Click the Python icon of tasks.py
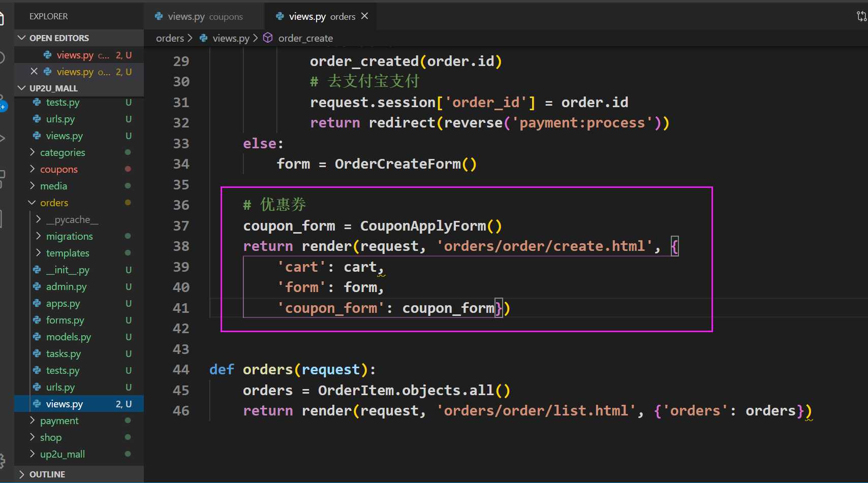 click(37, 353)
